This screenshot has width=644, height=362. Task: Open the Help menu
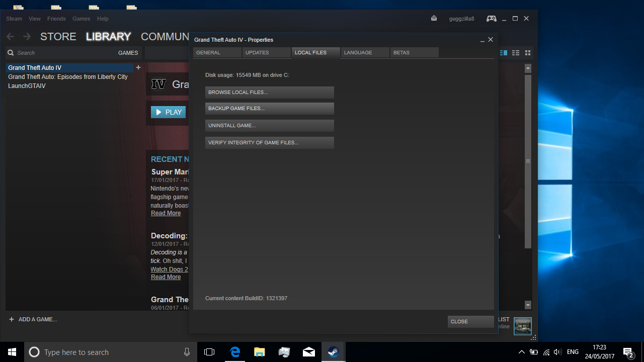pos(103,19)
